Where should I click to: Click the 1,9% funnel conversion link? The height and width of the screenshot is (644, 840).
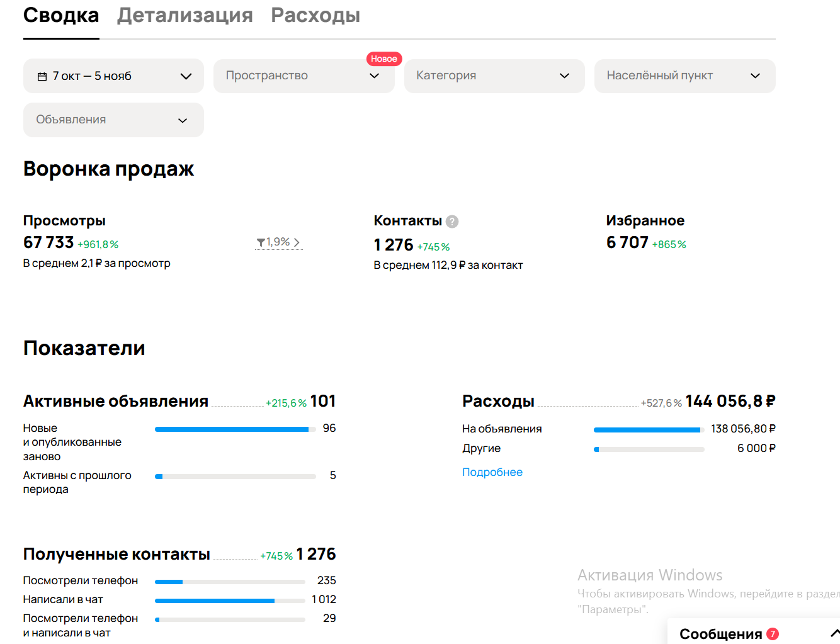tap(278, 242)
